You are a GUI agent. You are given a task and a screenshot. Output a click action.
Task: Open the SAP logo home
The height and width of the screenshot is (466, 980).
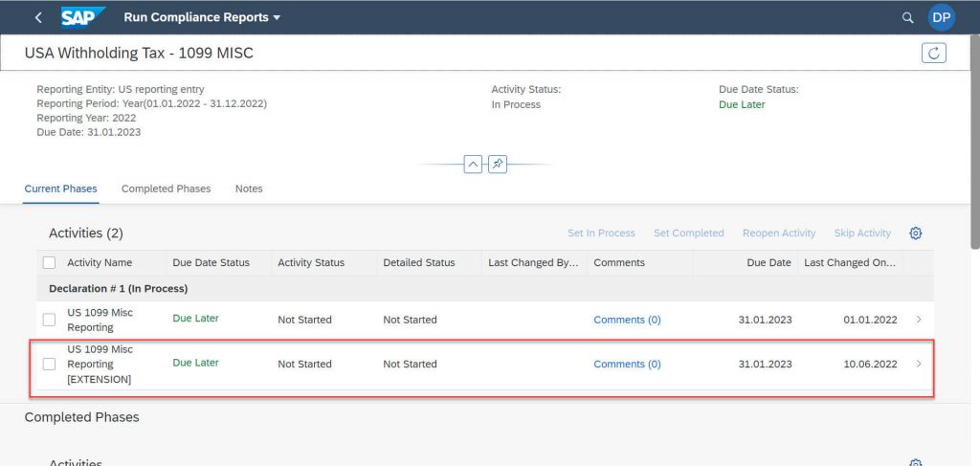[x=82, y=17]
